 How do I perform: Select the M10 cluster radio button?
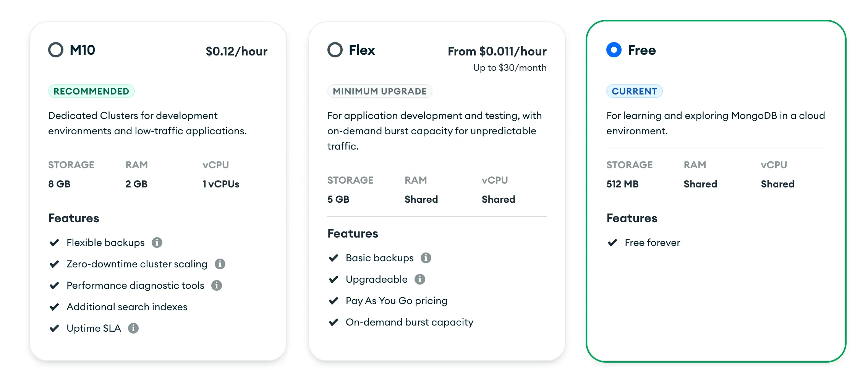[56, 50]
